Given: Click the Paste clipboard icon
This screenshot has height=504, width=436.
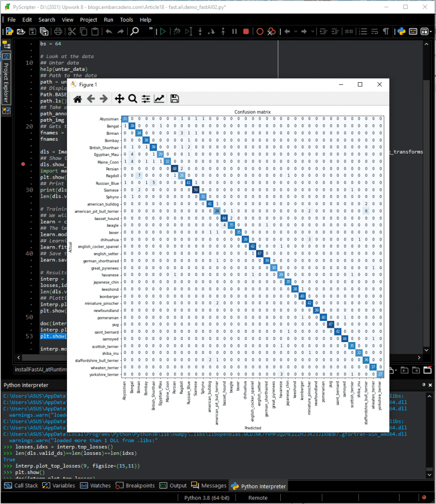Looking at the screenshot, I should tap(95, 31).
